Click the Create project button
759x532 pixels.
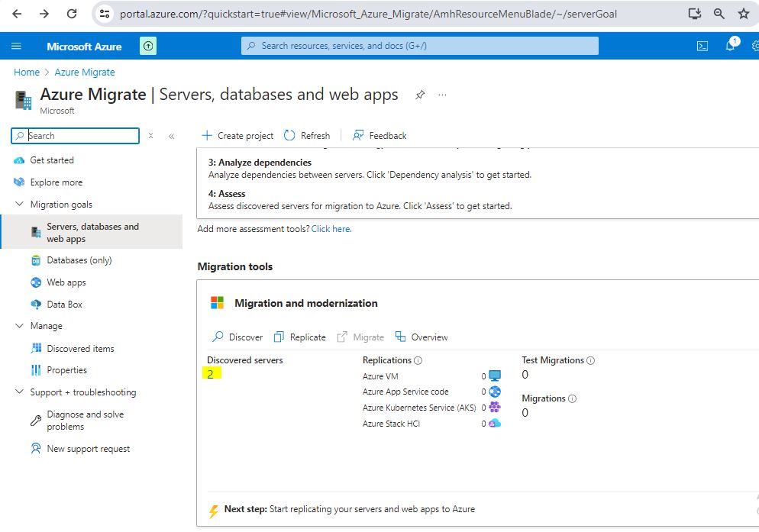pos(237,136)
